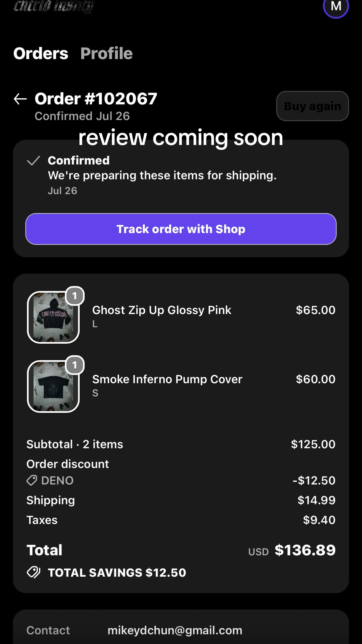Tap the DENO discount tag icon
The height and width of the screenshot is (644, 362).
32,480
